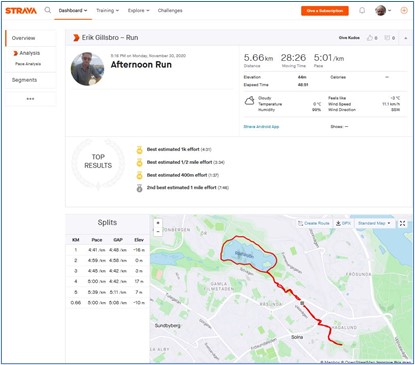Open the Standard Map dropdown
Image resolution: width=415 pixels, height=365 pixels.
tap(374, 223)
